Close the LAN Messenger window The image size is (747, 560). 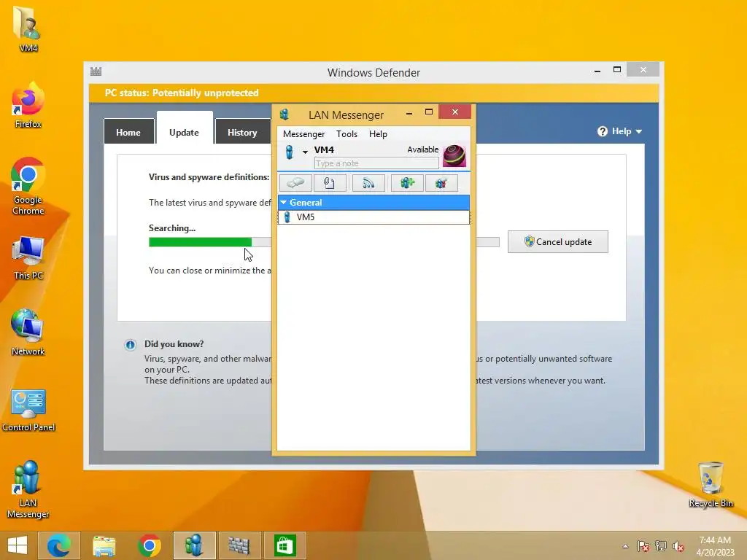pos(455,112)
